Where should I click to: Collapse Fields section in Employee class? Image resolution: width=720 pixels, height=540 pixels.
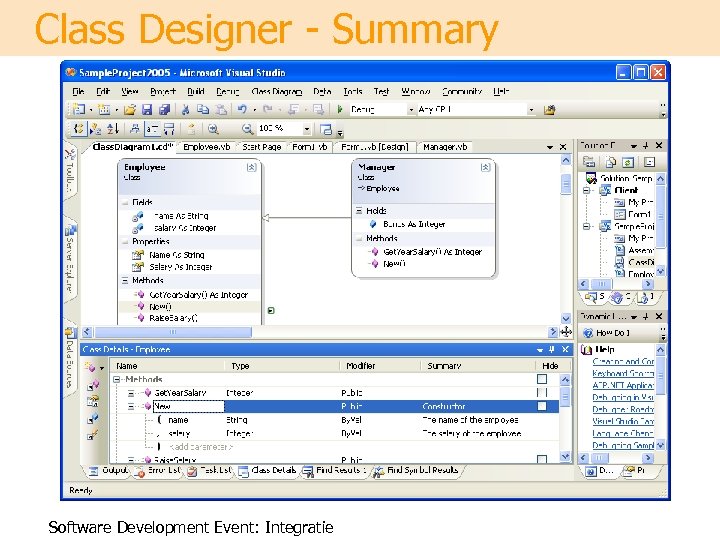[x=125, y=202]
